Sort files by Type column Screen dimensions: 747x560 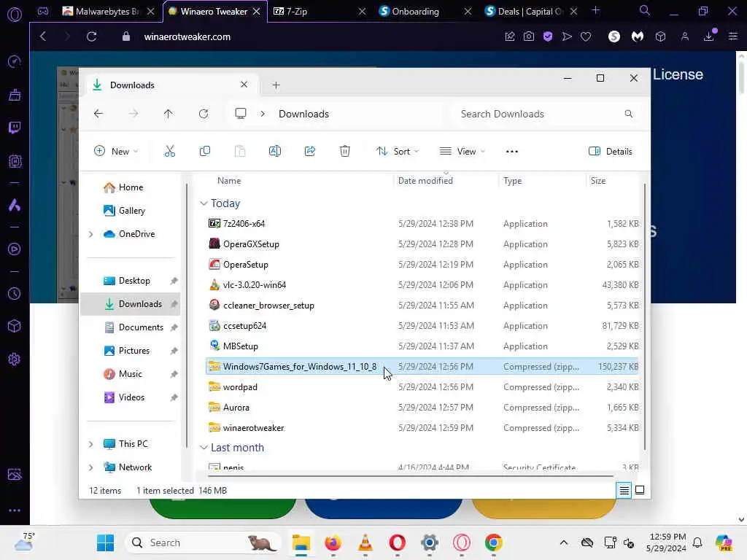coord(513,181)
